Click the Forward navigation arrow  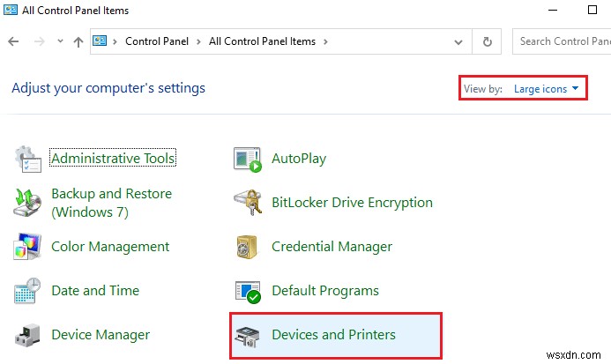pyautogui.click(x=40, y=41)
